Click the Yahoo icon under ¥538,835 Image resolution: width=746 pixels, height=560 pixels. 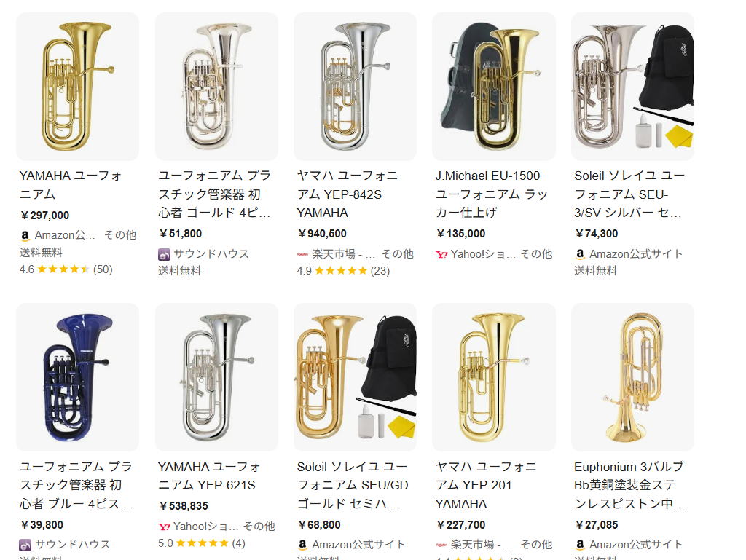164,526
